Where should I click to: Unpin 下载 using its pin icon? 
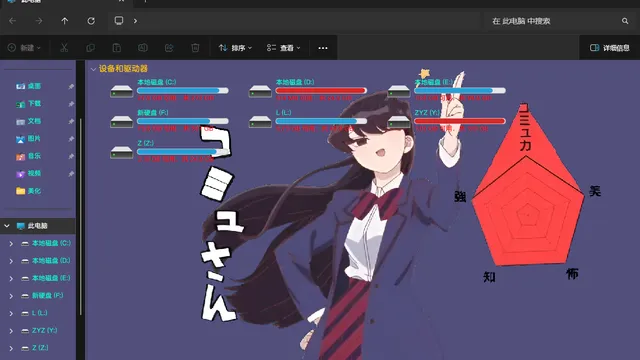71,104
